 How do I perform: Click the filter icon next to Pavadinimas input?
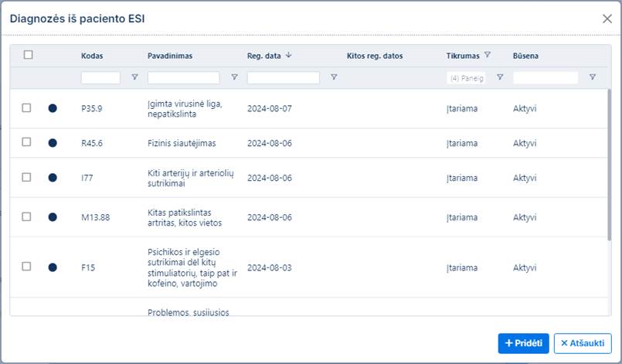point(234,77)
